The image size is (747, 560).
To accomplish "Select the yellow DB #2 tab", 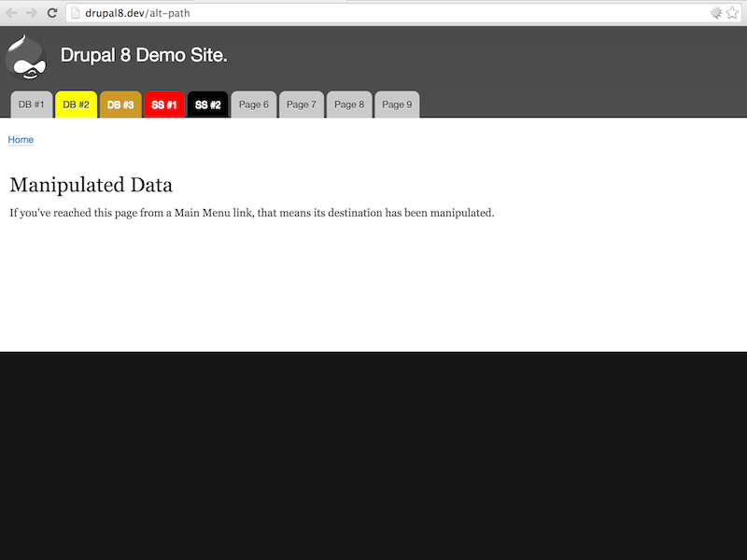I will [76, 105].
